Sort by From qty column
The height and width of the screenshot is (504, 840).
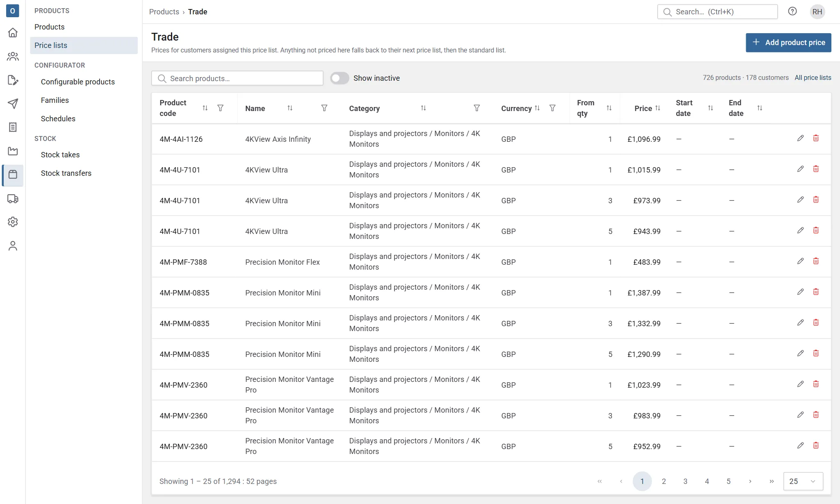609,108
